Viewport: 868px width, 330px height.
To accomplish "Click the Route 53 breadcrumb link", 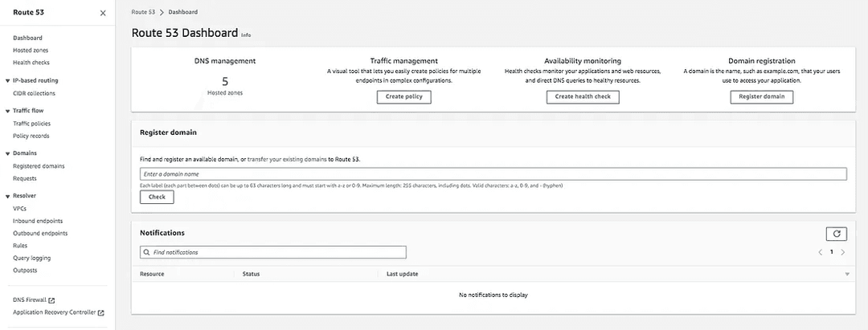I will pos(143,11).
